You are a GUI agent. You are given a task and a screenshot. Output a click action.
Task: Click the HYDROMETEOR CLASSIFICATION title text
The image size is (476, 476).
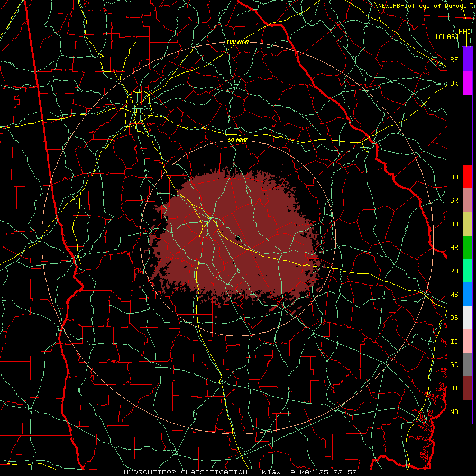pos(186,472)
